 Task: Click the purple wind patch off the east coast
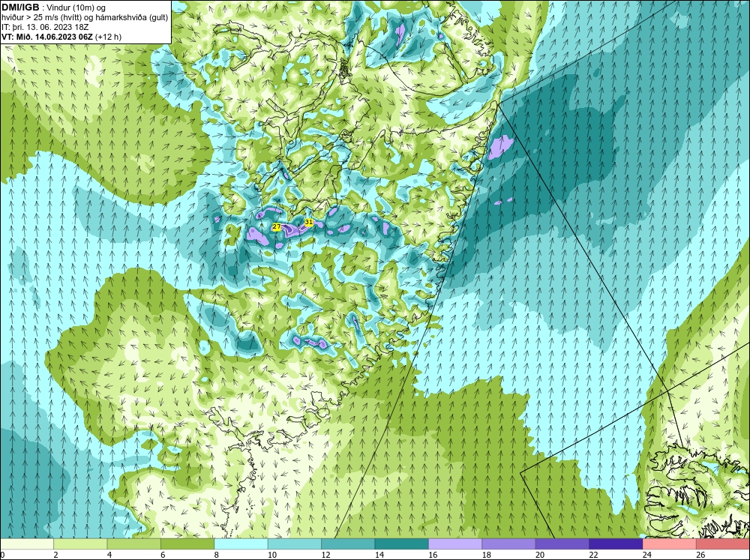(499, 146)
